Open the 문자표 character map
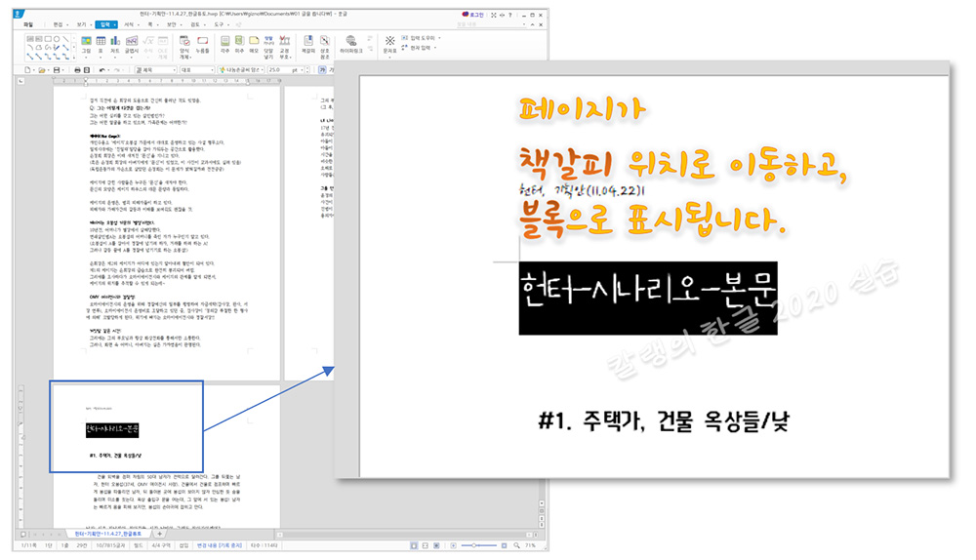976x560 pixels. pos(389,45)
